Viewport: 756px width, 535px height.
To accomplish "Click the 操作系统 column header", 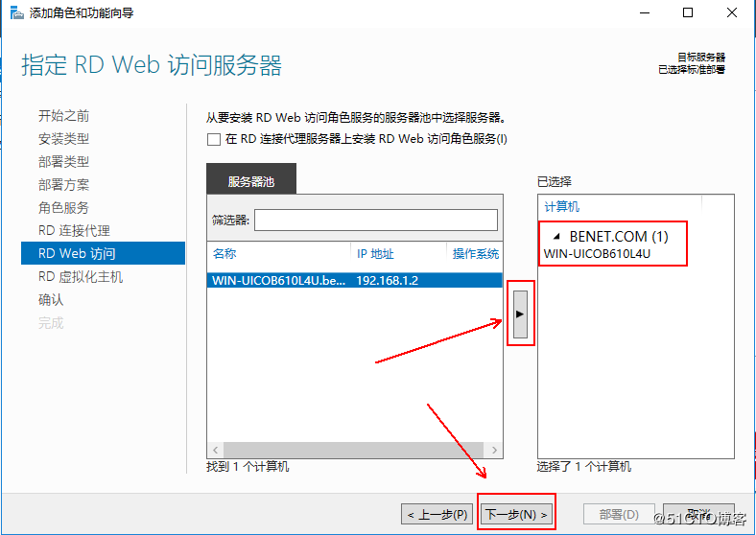I will (x=475, y=254).
